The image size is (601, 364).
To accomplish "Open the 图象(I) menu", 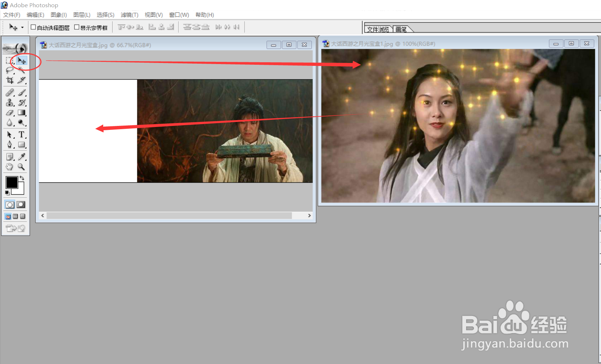I will 59,15.
